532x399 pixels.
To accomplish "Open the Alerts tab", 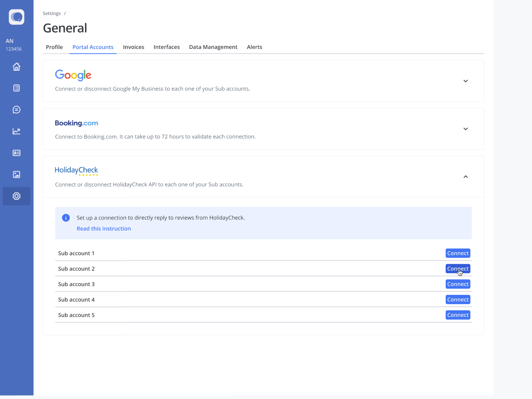I will [x=255, y=47].
